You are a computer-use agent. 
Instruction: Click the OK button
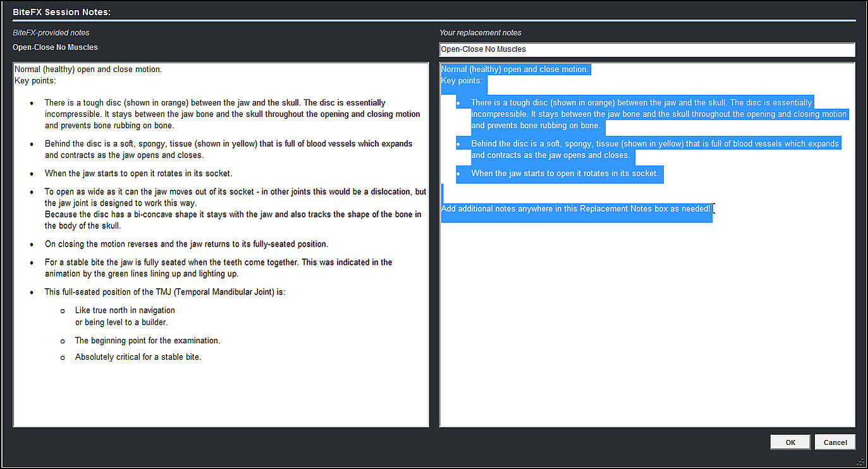click(790, 442)
